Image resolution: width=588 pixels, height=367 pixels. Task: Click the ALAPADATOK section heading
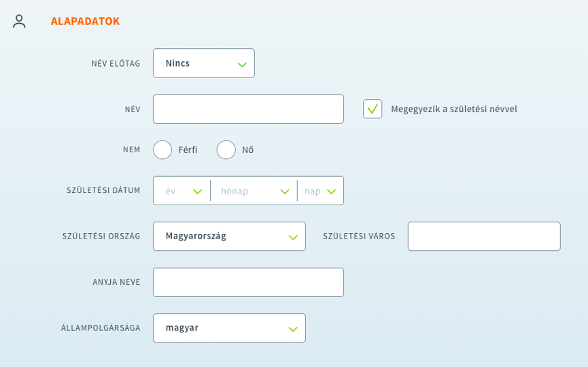[x=85, y=21]
